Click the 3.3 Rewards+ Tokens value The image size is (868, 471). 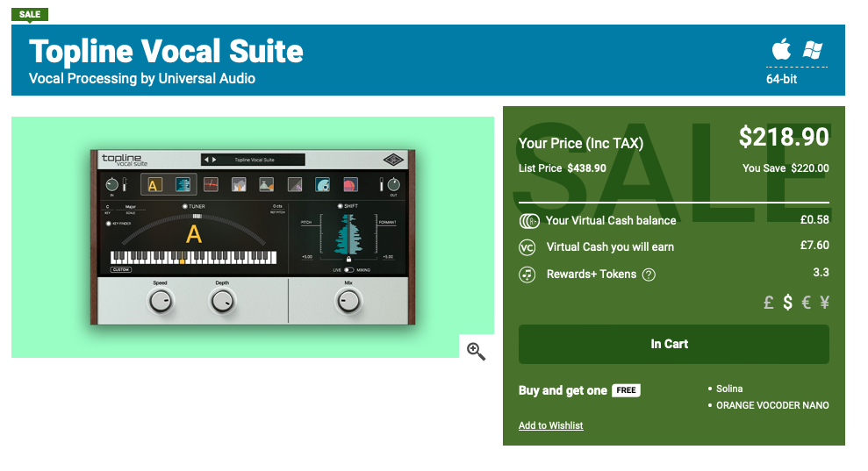(821, 272)
